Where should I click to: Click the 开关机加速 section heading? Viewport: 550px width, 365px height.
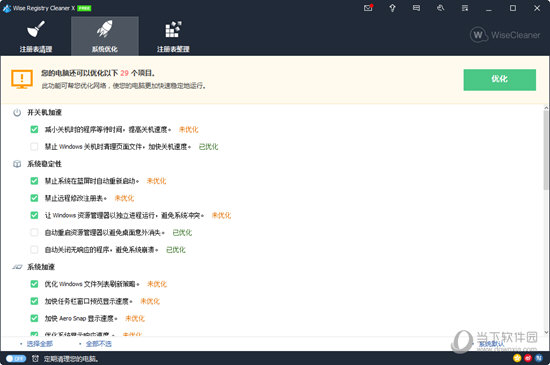[45, 113]
